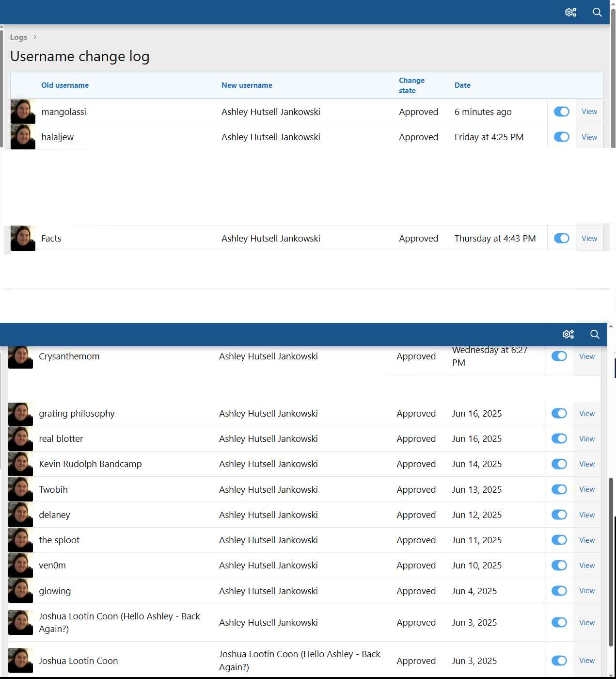Image resolution: width=616 pixels, height=679 pixels.
Task: Open the Logs breadcrumb link
Action: pyautogui.click(x=18, y=37)
